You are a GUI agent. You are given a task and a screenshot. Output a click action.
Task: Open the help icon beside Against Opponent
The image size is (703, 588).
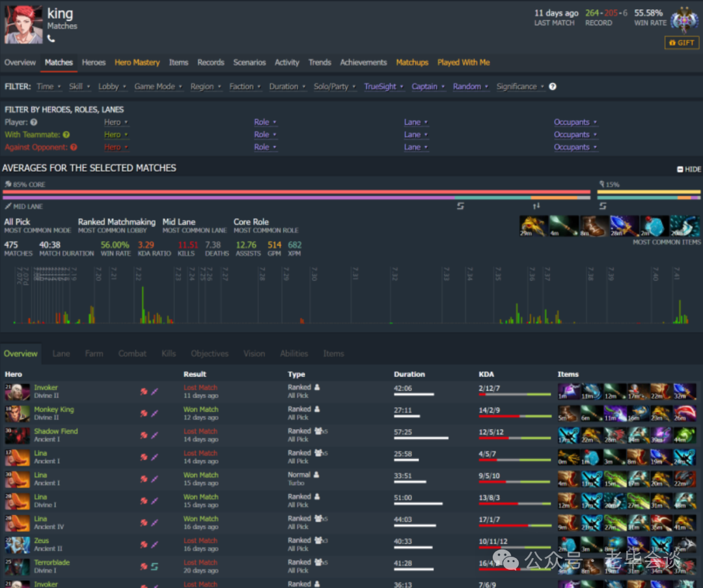(74, 147)
